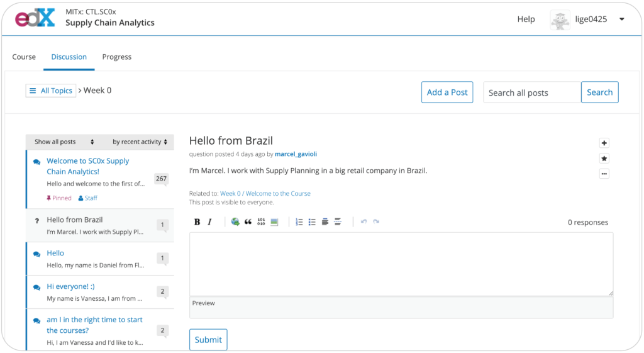Click the italic formatting icon
This screenshot has width=644, height=353.
209,222
